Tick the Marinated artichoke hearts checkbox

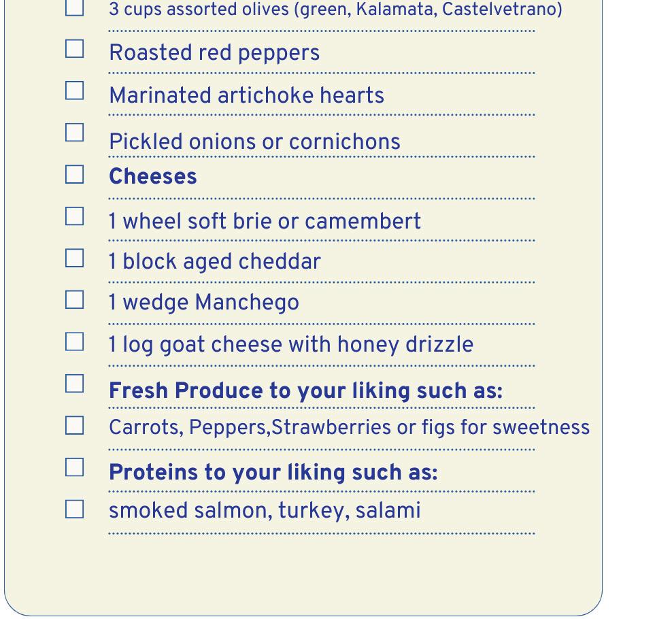[75, 90]
